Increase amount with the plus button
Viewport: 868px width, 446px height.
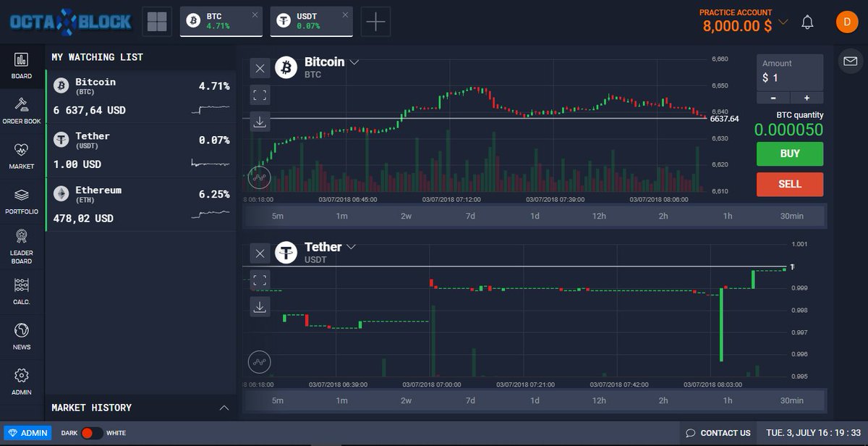coord(807,98)
